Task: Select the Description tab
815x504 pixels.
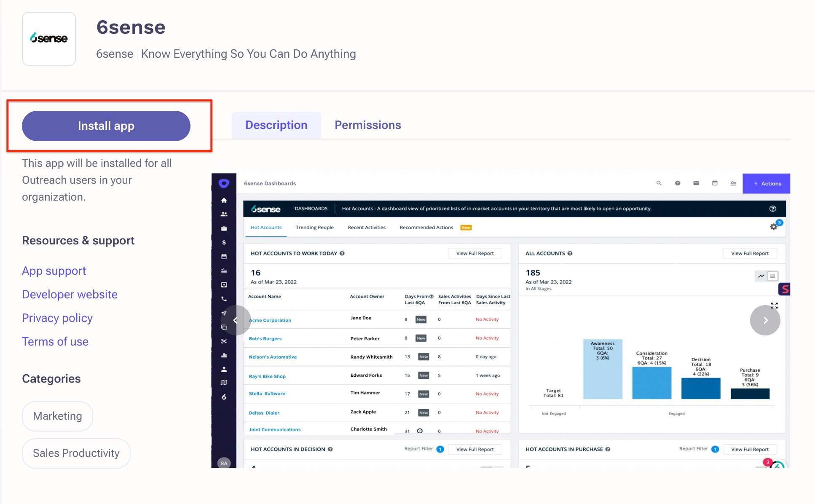Action: coord(276,125)
